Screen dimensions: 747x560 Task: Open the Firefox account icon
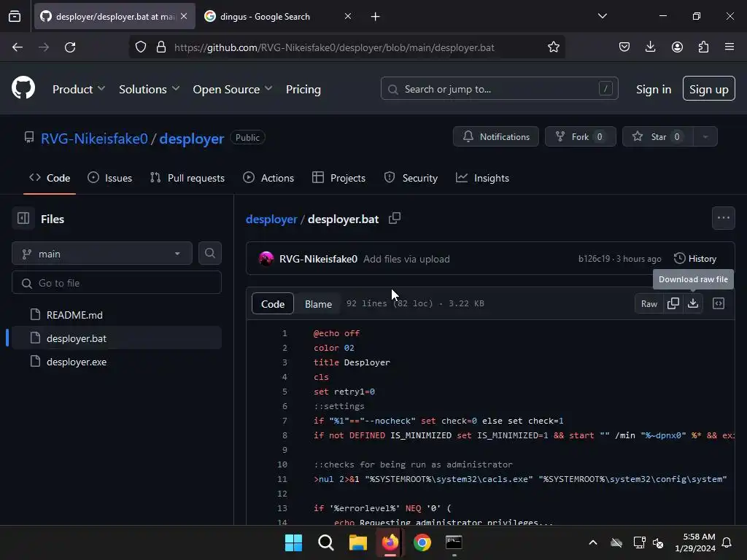coord(677,47)
